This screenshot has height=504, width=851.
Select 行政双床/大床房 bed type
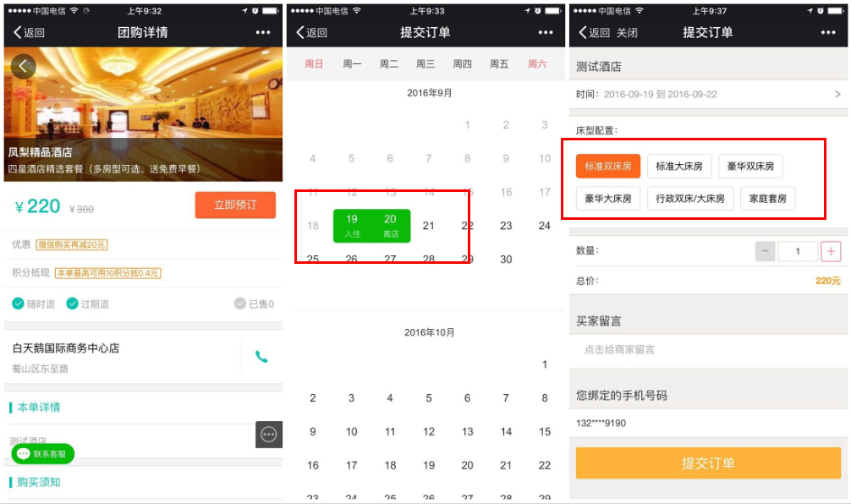coord(690,199)
